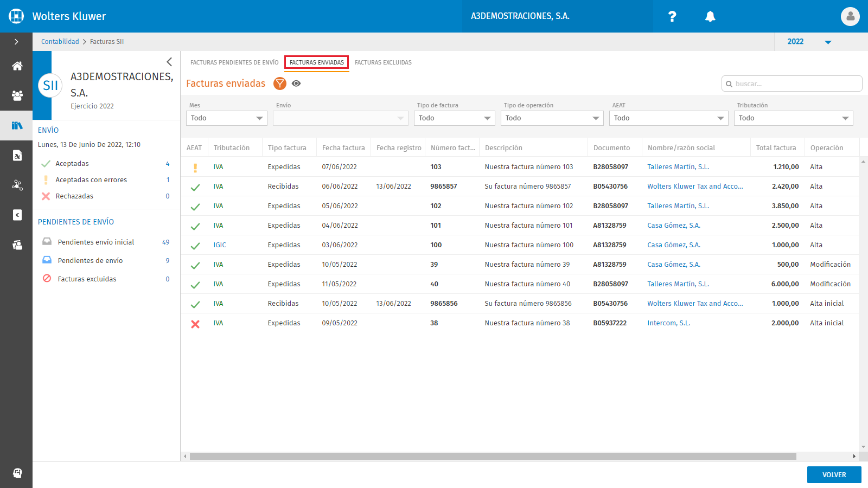Open Casa Gómez link for invoice 101
Image resolution: width=868 pixels, height=488 pixels.
674,226
